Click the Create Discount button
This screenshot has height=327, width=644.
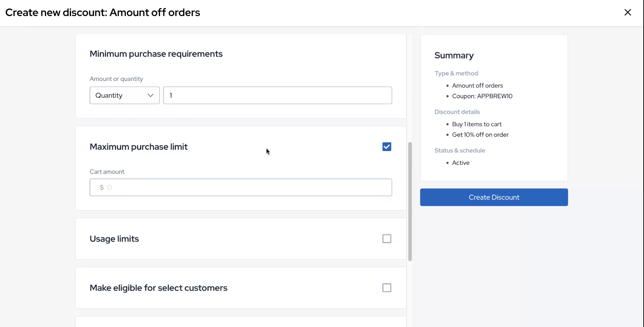(493, 197)
